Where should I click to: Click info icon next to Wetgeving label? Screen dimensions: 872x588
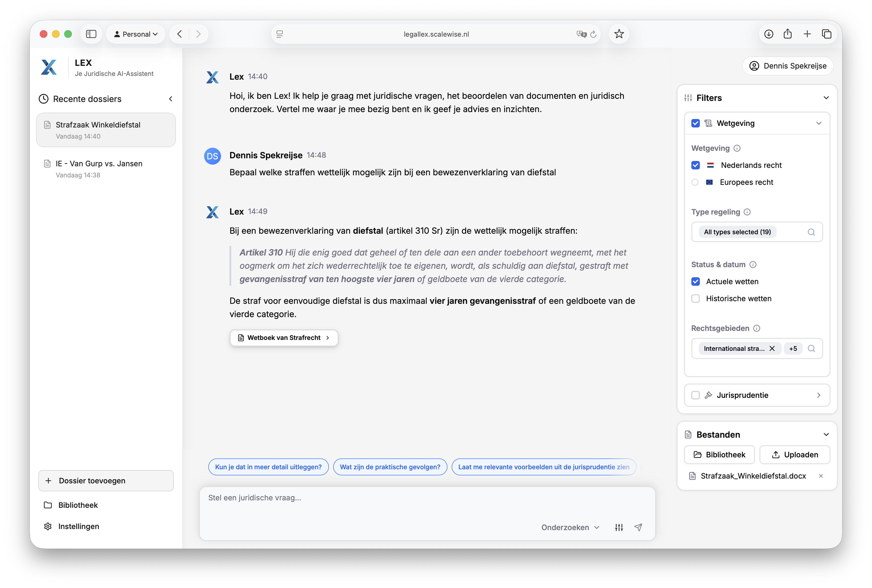pos(737,148)
